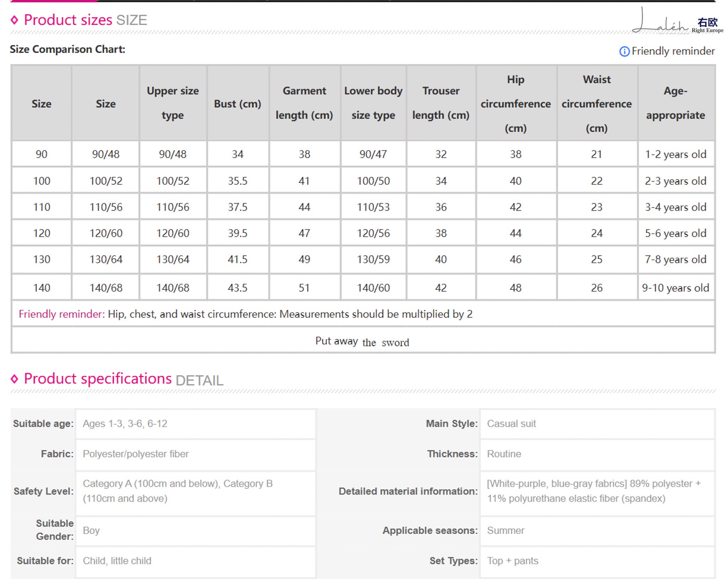
Task: Click the Detailed material information label
Action: pyautogui.click(x=408, y=491)
